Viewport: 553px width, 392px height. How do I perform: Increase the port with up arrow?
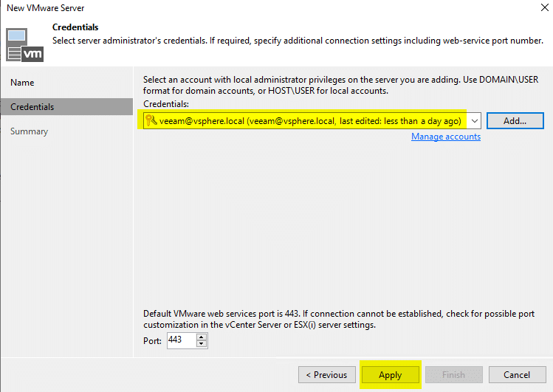[202, 337]
